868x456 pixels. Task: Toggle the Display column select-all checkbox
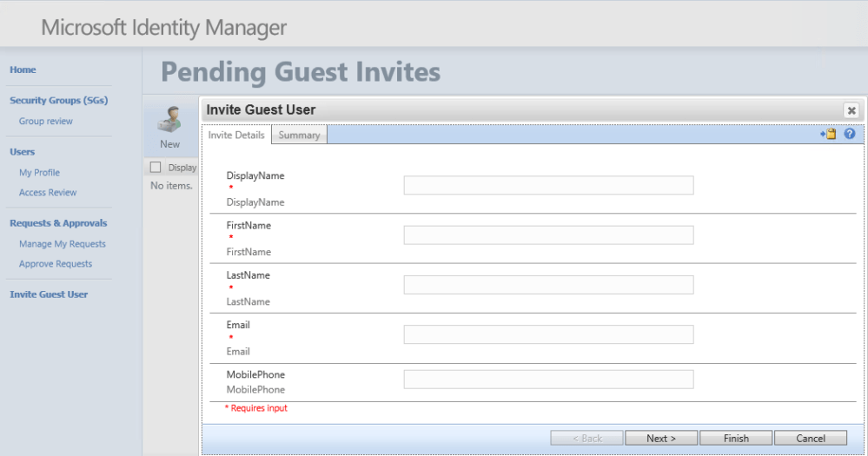point(156,168)
